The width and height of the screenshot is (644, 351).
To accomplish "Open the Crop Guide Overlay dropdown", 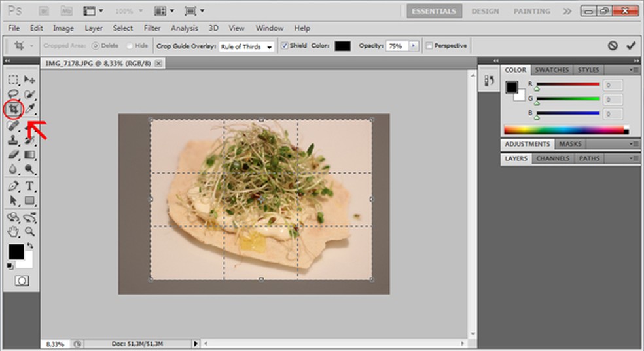I will pyautogui.click(x=246, y=46).
